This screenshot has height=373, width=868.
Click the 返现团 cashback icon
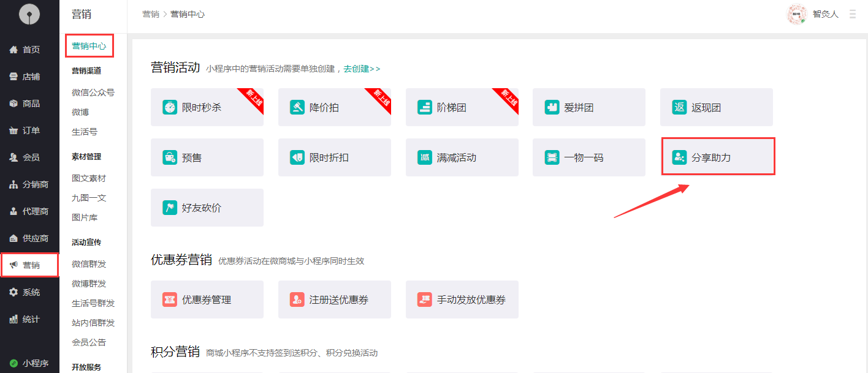coord(679,107)
